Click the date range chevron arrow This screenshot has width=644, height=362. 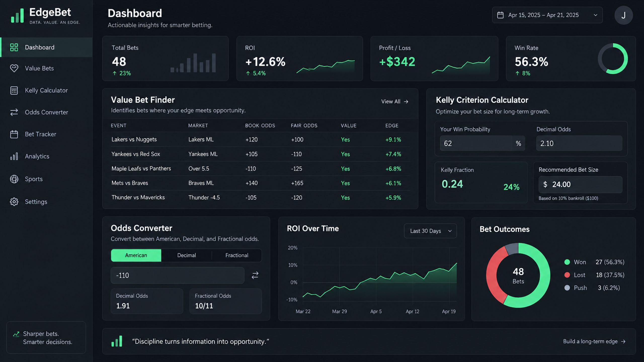[595, 15]
